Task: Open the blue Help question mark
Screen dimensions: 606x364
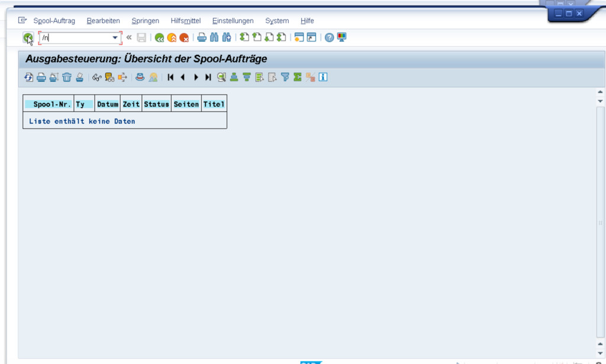Action: (x=329, y=37)
